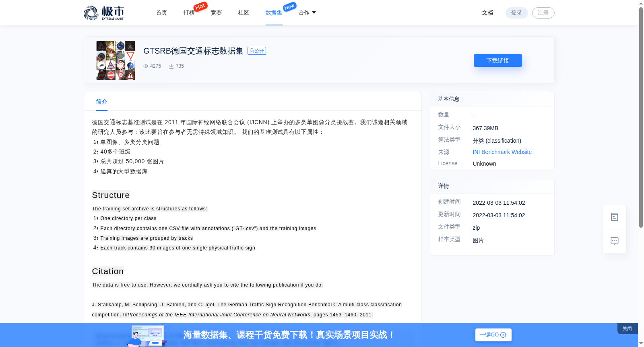Click the 样本类型 value 图片
Image resolution: width=644 pixels, height=347 pixels.
(x=478, y=240)
